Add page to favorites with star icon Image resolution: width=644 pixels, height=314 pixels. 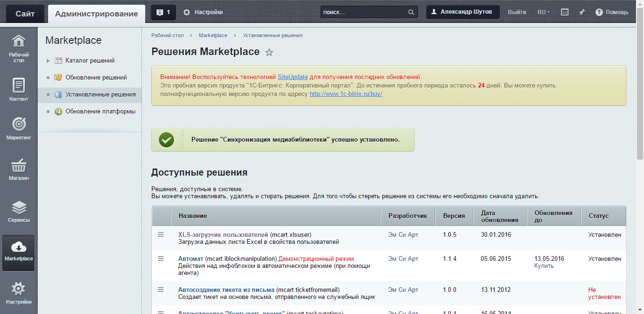(x=269, y=52)
